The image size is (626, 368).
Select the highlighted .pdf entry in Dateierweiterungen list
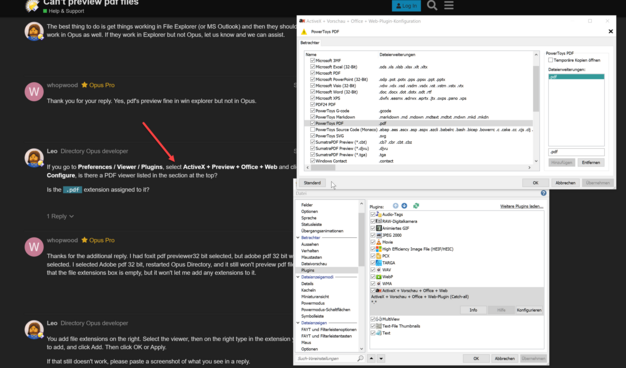(576, 77)
